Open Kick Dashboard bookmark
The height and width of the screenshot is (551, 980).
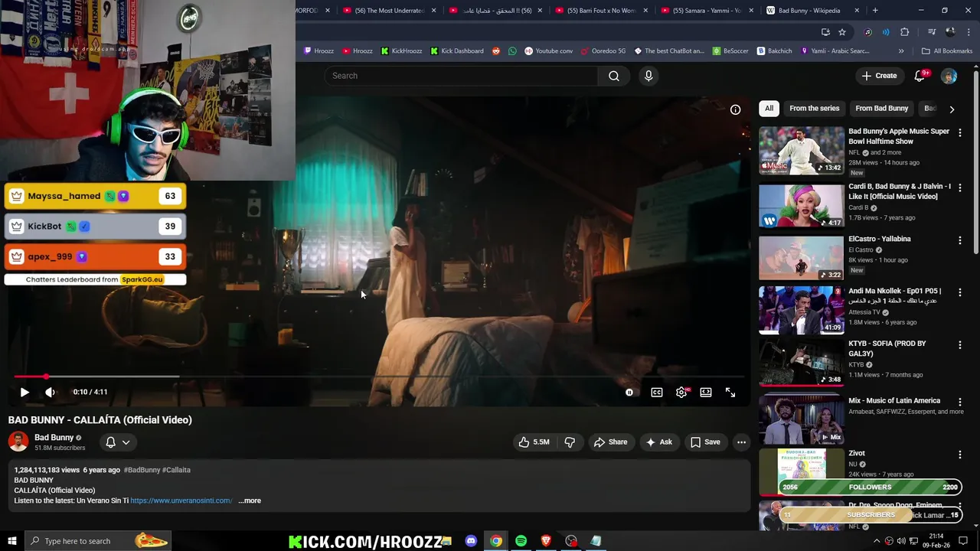[457, 51]
